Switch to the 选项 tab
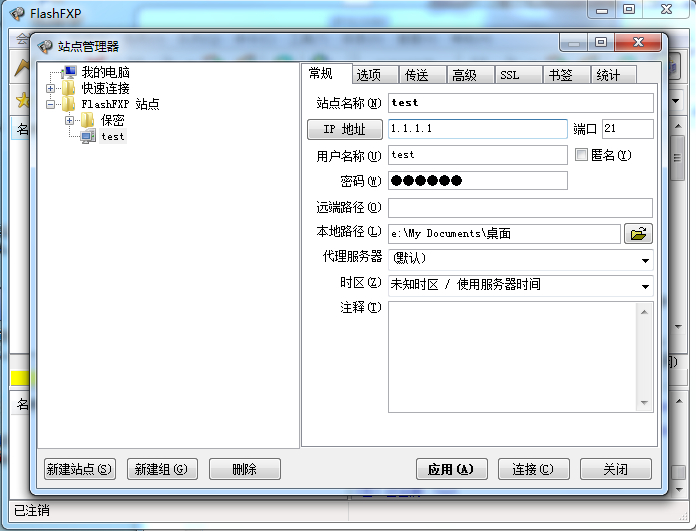The height and width of the screenshot is (531, 696). pos(368,75)
